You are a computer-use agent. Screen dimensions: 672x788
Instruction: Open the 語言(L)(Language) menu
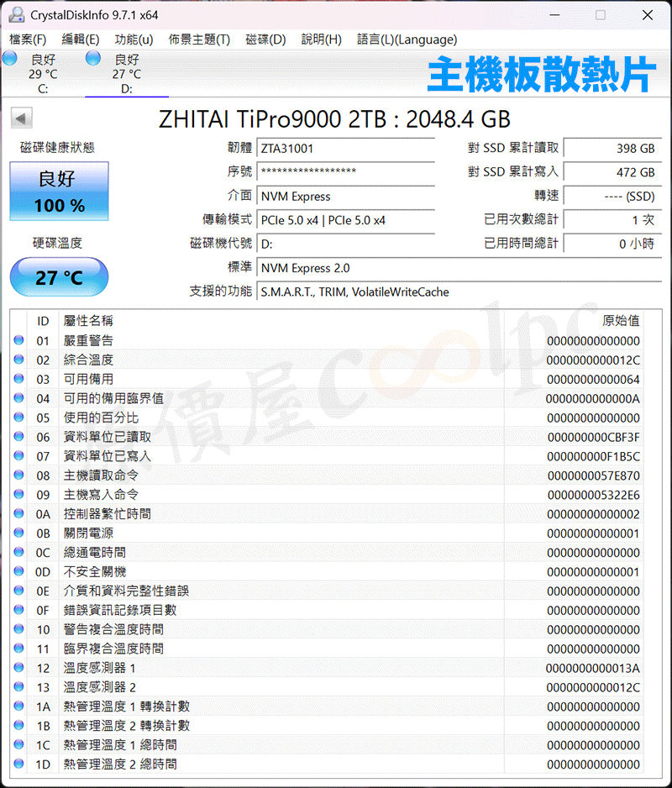[407, 39]
